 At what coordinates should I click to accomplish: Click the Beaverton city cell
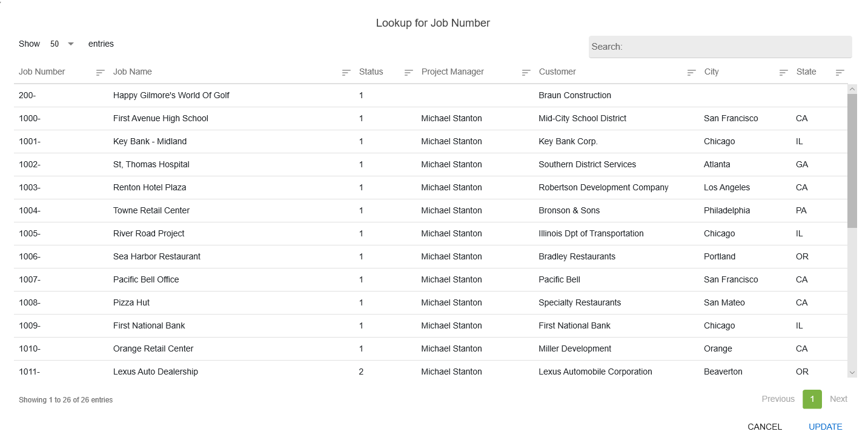click(x=723, y=372)
